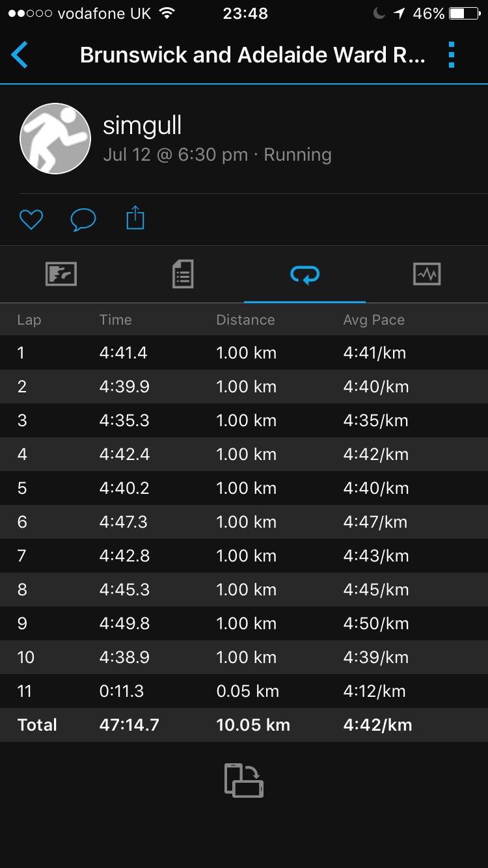488x868 pixels.
Task: Tap the Total row showing 10.05 km
Action: click(x=244, y=725)
